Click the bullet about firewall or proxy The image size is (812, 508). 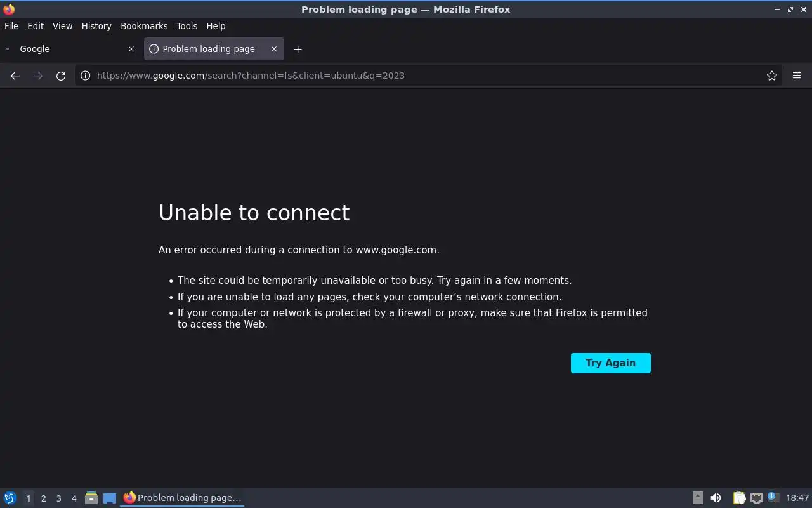[412, 318]
